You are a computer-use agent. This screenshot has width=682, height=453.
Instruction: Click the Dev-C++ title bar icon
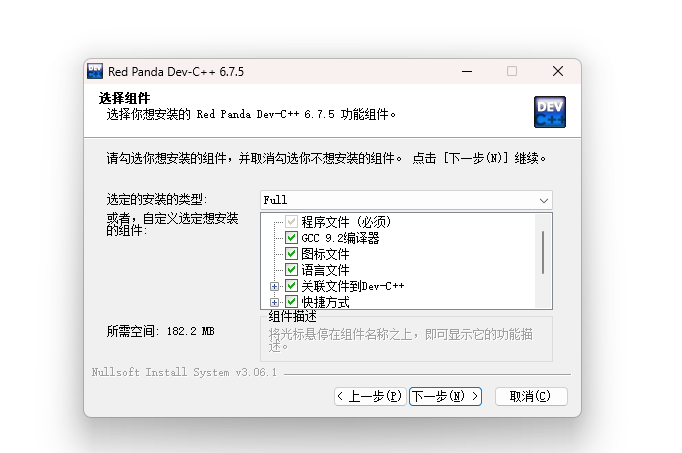tap(95, 71)
